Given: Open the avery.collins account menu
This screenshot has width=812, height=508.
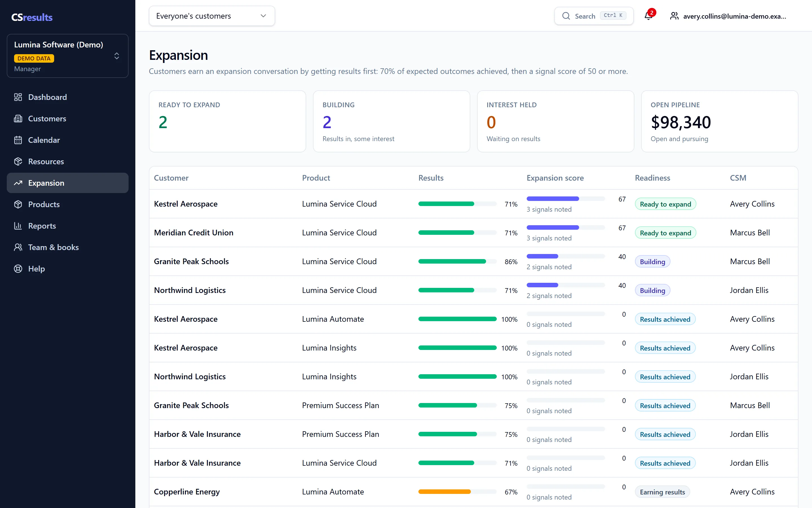Looking at the screenshot, I should 728,16.
